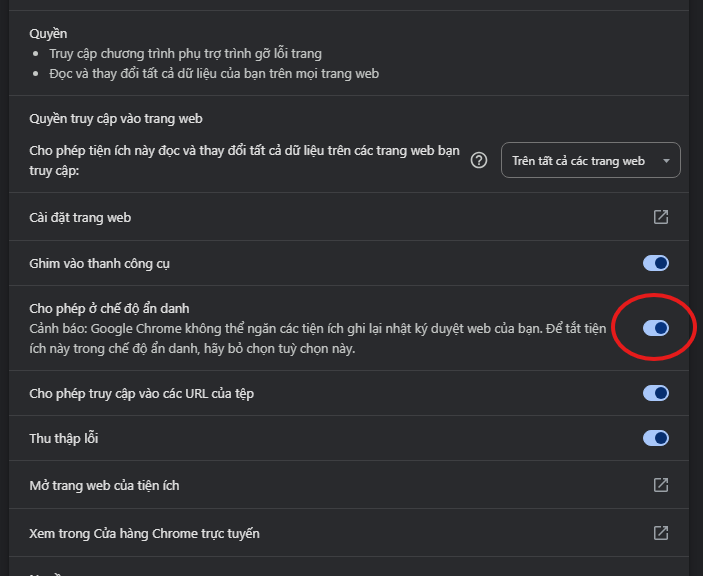Click the help question mark icon
The height and width of the screenshot is (576, 703).
(479, 160)
